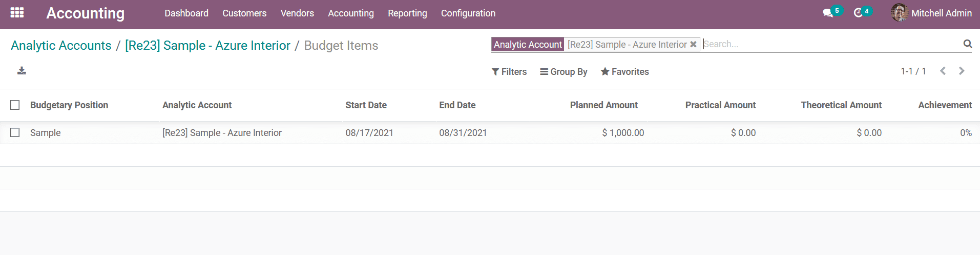The width and height of the screenshot is (980, 255).
Task: Click the 08/31/2021 end date cell
Action: 463,133
